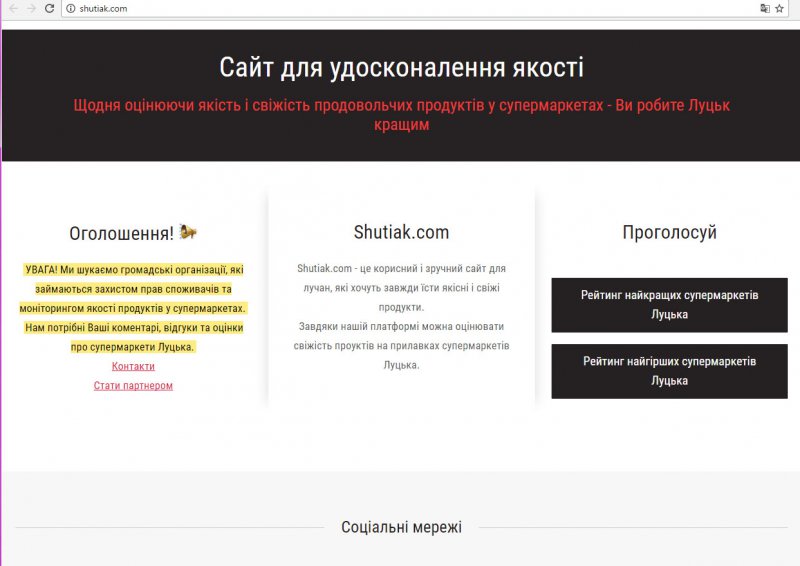
Task: Bookmark this page with the star icon
Action: (780, 8)
